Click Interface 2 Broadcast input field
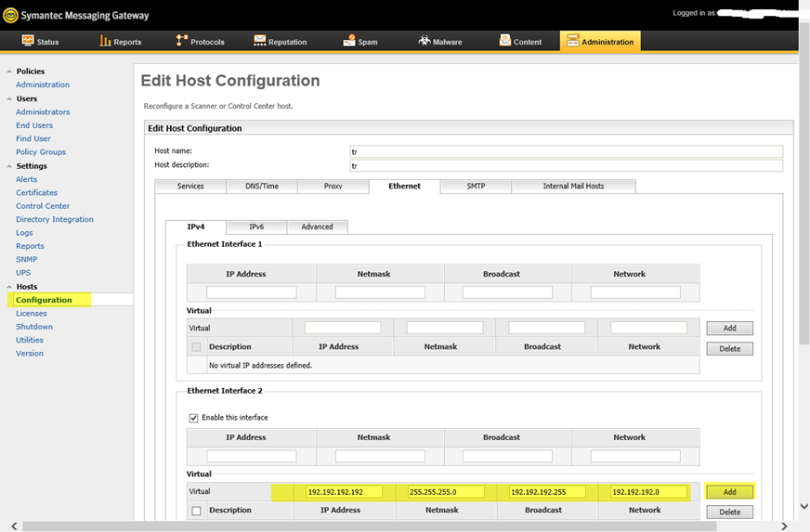This screenshot has width=810, height=532. 507,456
